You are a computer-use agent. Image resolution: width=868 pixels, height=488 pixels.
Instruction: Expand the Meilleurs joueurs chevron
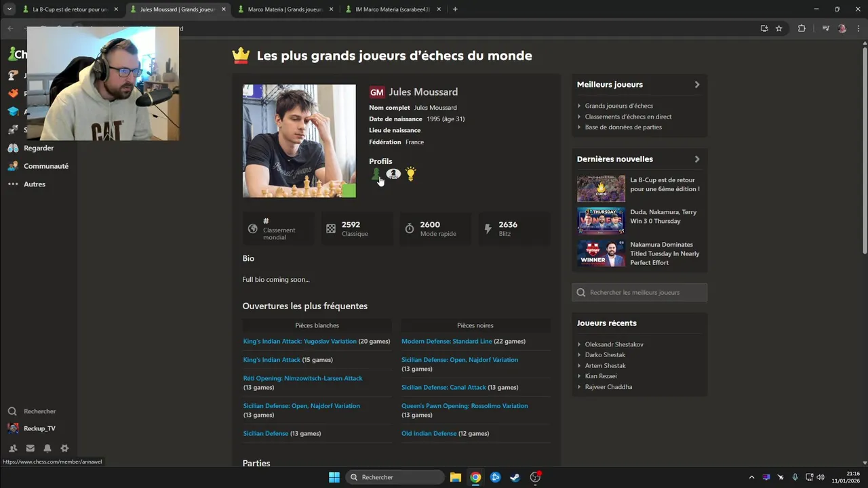coord(696,85)
